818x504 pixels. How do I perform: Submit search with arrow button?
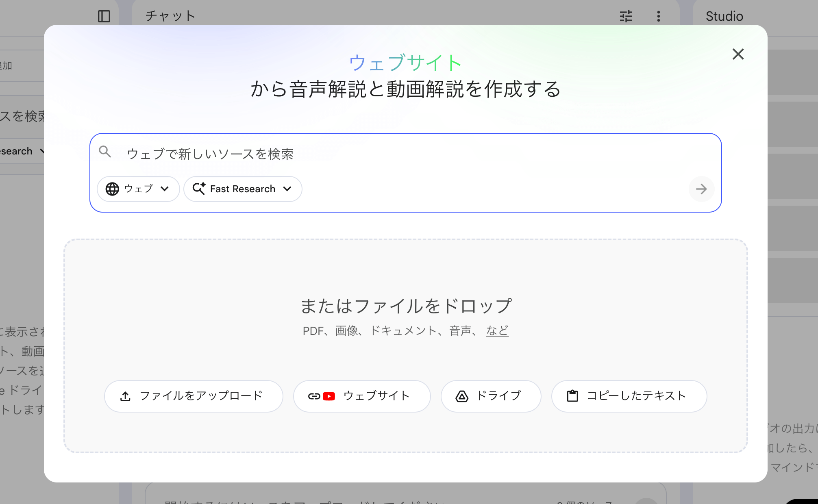coord(701,189)
